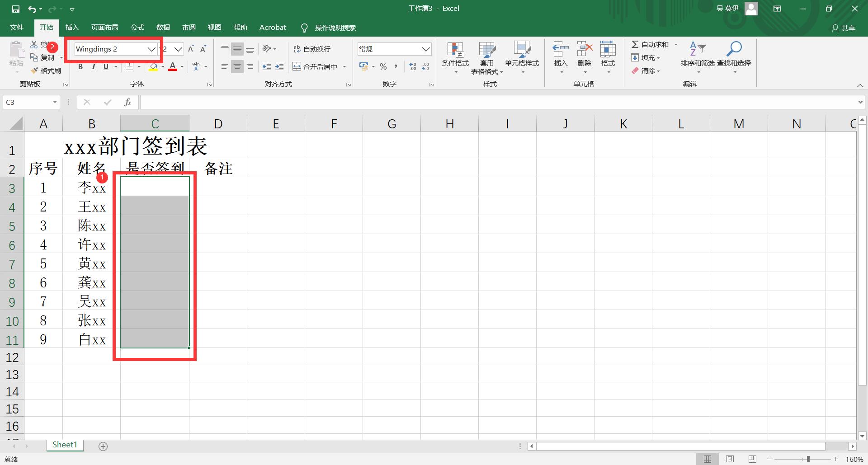Open the 公式 ribbon tab
Screen dimensions: 868x465
[137, 28]
